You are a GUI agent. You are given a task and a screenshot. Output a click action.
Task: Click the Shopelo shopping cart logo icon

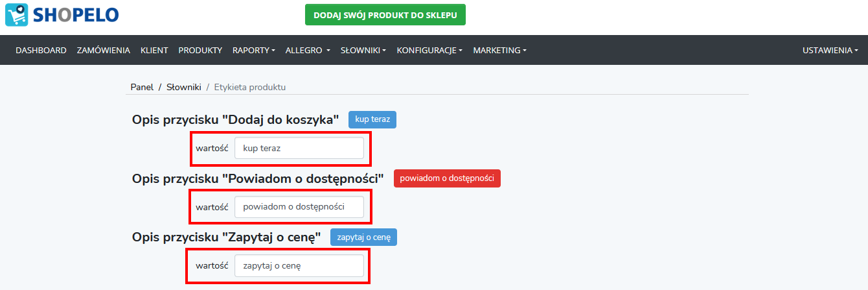(16, 14)
